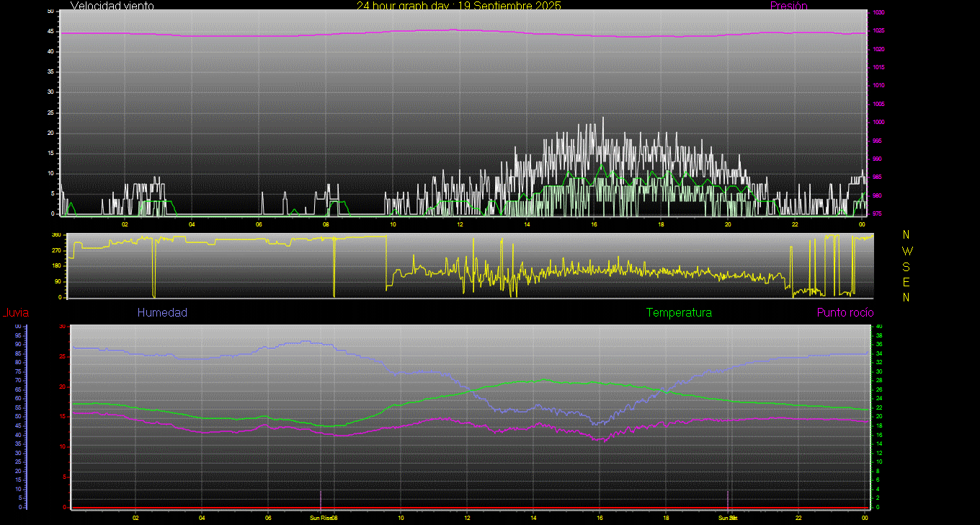Click the Humedad legend label
Viewport: 980px width, 525px height.
click(x=162, y=313)
